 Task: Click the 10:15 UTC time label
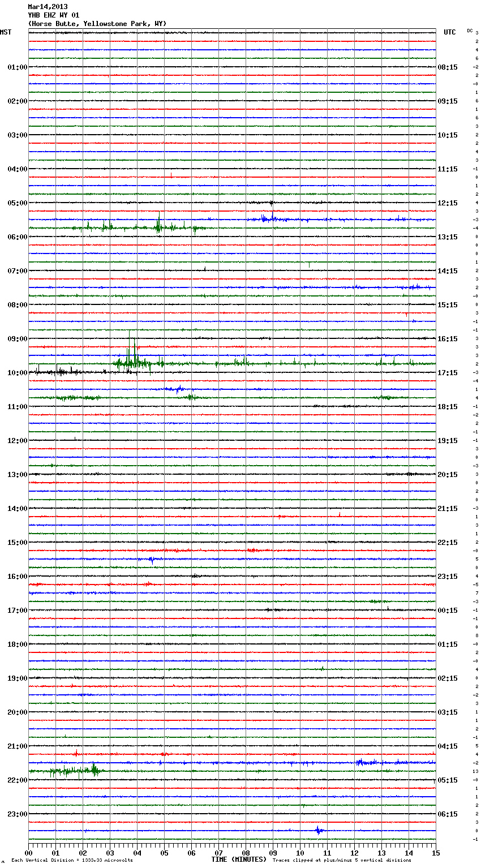[x=448, y=135]
